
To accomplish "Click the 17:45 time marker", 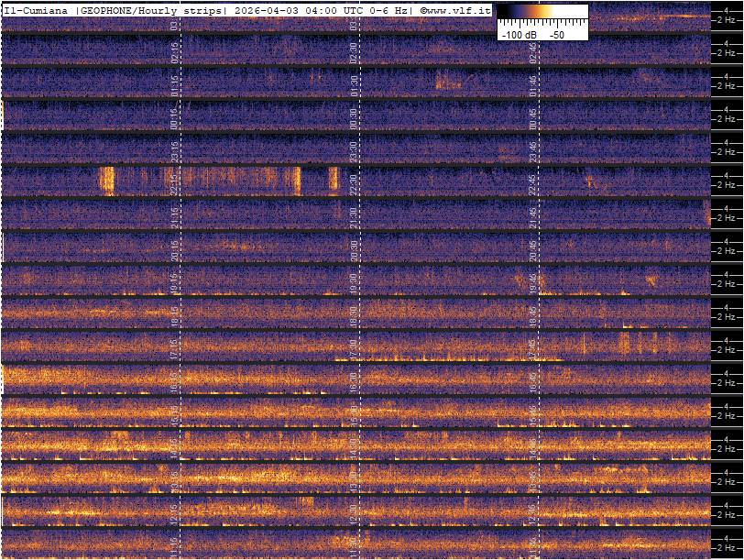I will [x=533, y=349].
